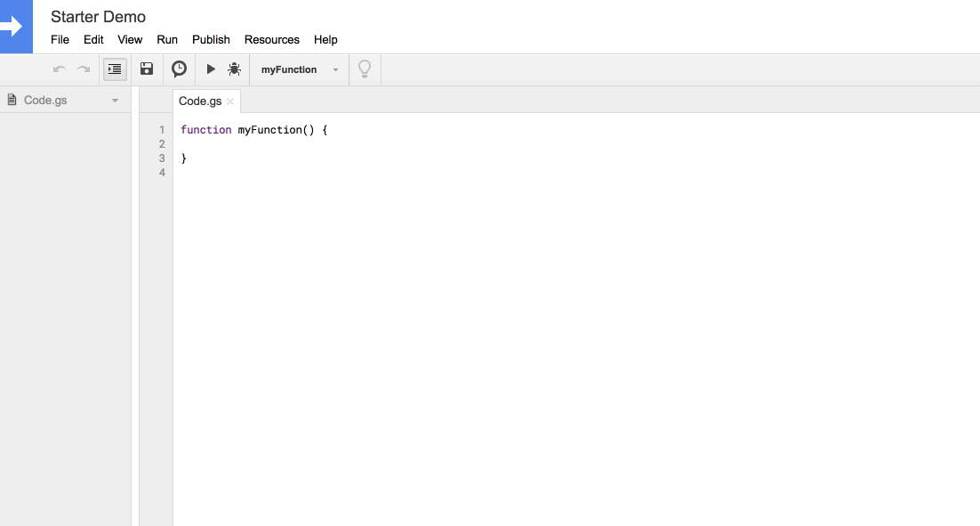Screen dimensions: 980x526
Task: Open the Edit menu
Action: (x=93, y=40)
